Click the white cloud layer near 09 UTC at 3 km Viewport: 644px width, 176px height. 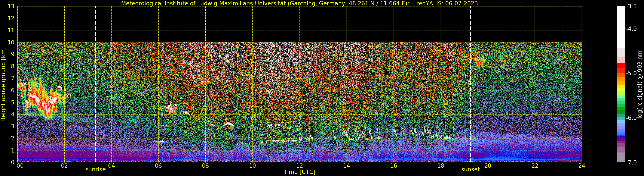[x=229, y=124]
